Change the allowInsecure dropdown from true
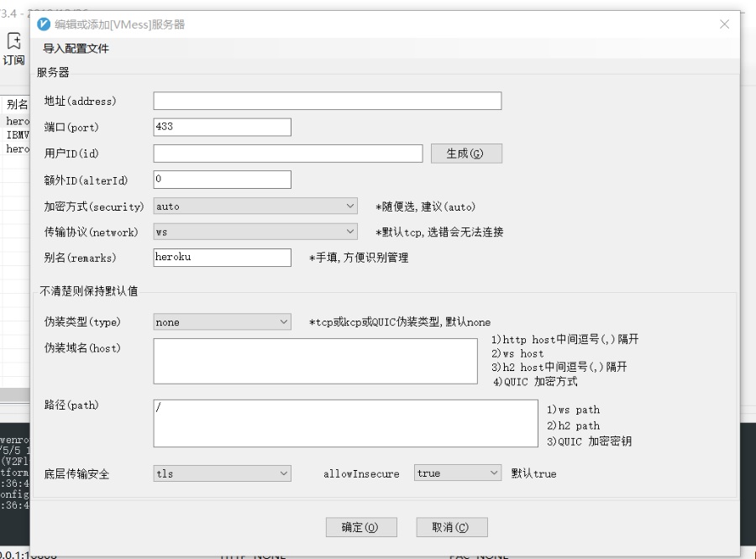 click(457, 473)
